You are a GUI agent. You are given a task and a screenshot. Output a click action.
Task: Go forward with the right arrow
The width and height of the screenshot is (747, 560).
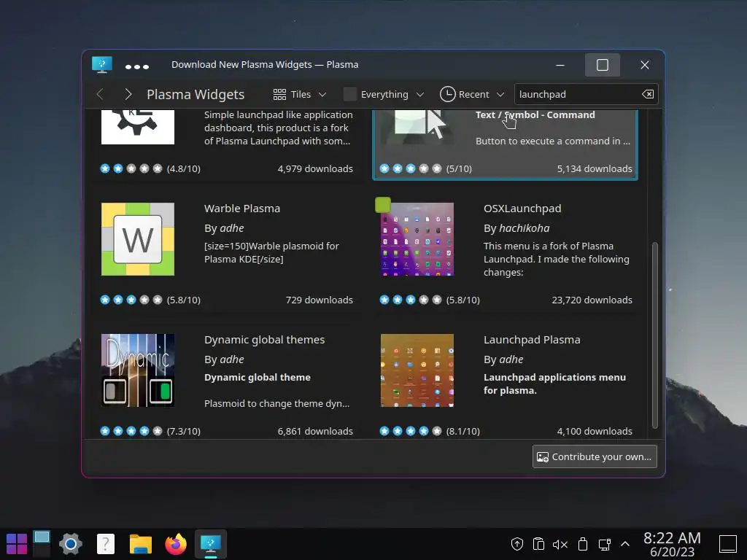point(128,94)
